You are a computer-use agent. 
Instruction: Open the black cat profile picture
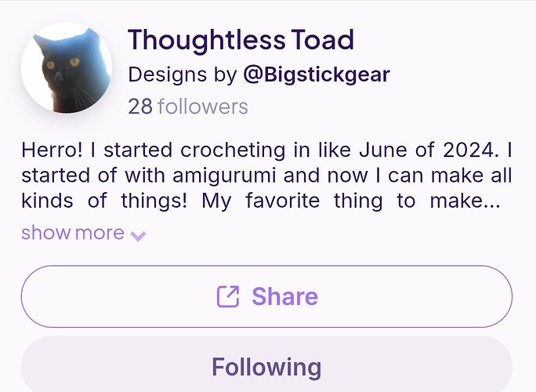66,68
